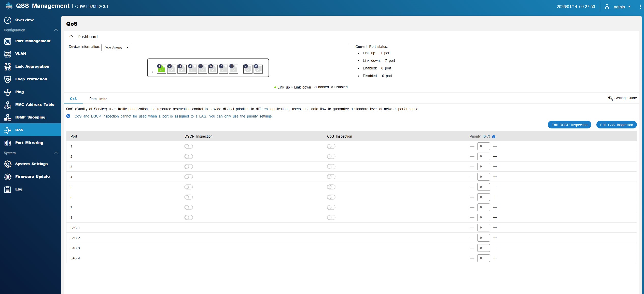
Task: Open MAC Address Table icon
Action: pos(8,105)
